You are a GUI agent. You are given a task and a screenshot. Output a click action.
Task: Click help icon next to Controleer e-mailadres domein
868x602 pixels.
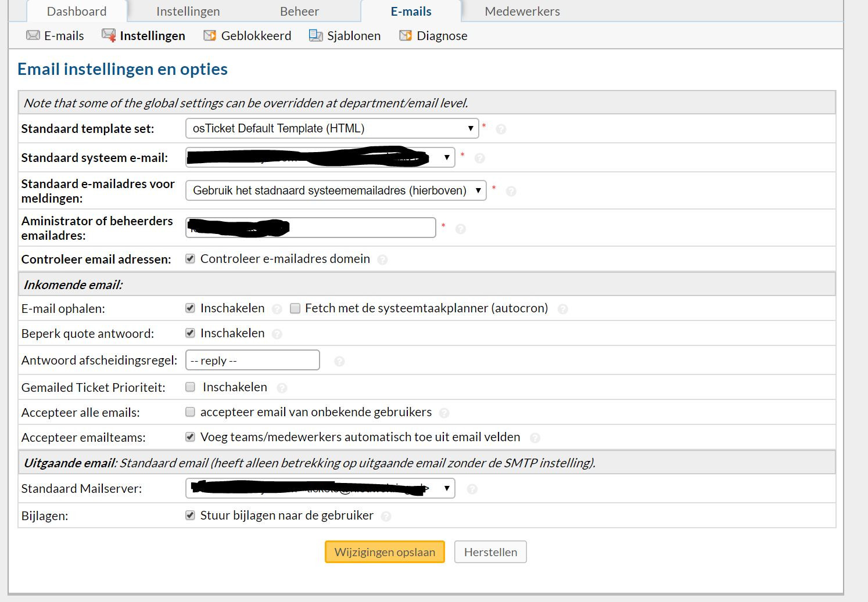[382, 260]
